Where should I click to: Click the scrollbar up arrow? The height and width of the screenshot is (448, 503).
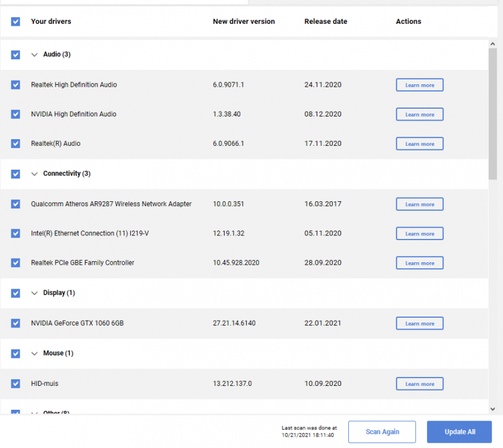click(493, 44)
